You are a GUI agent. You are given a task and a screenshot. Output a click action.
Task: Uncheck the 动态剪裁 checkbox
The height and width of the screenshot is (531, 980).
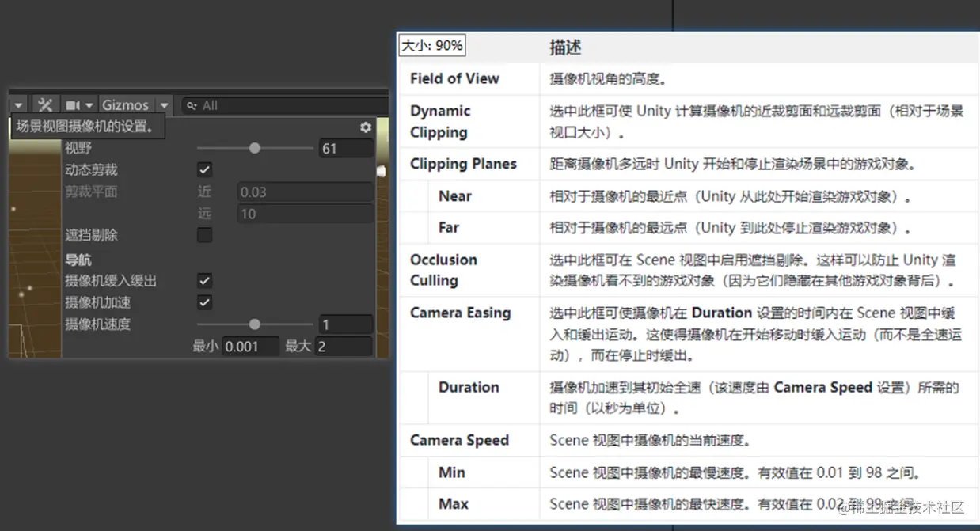[x=204, y=169]
